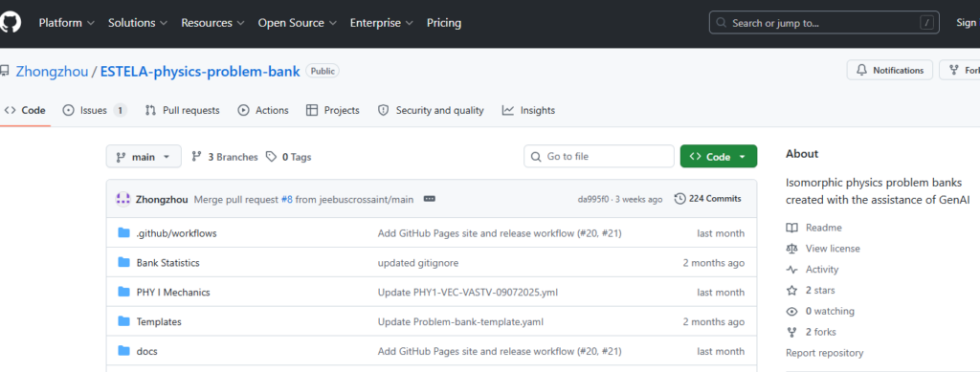Screen dimensions: 980x372
Task: Open 'Update Problem-bank-template.yaml' commit message
Action: 460,321
